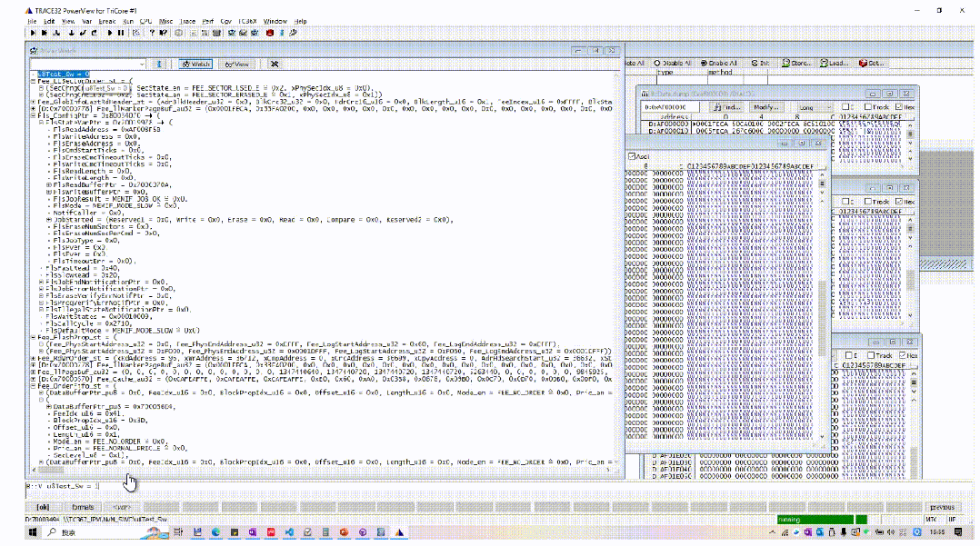Click the delete X icon in Var.Watch toolbar
This screenshot has width=980, height=546.
coord(275,64)
